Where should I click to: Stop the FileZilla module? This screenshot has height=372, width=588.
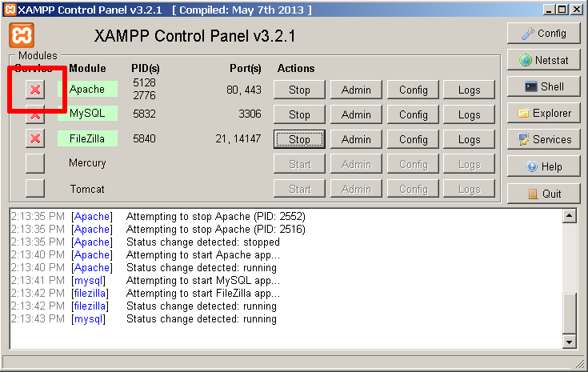click(299, 139)
